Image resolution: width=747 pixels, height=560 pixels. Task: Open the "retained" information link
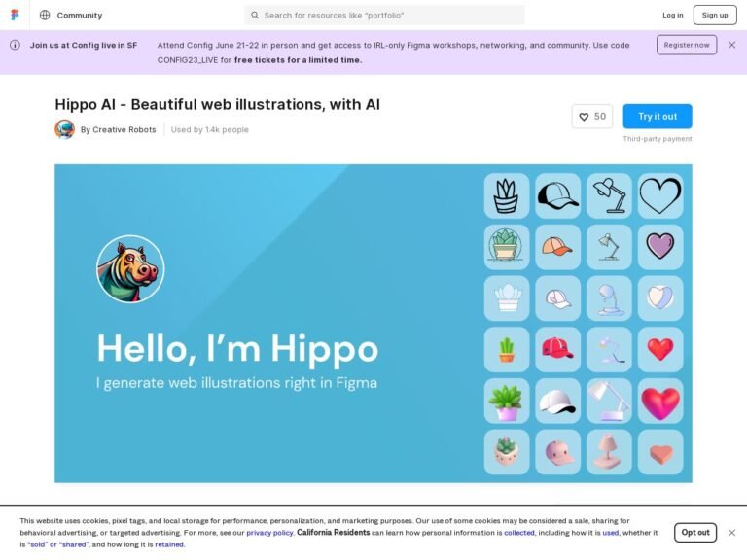point(169,544)
